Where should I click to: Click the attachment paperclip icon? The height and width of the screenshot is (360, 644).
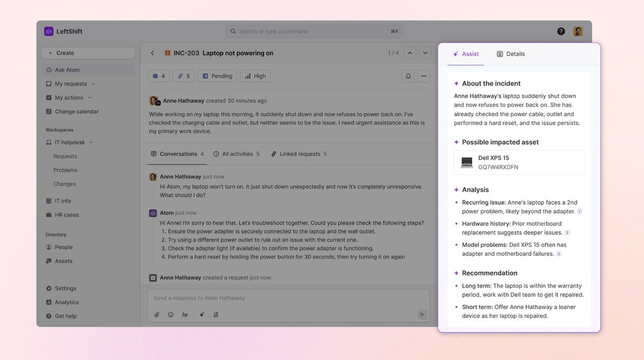[157, 315]
